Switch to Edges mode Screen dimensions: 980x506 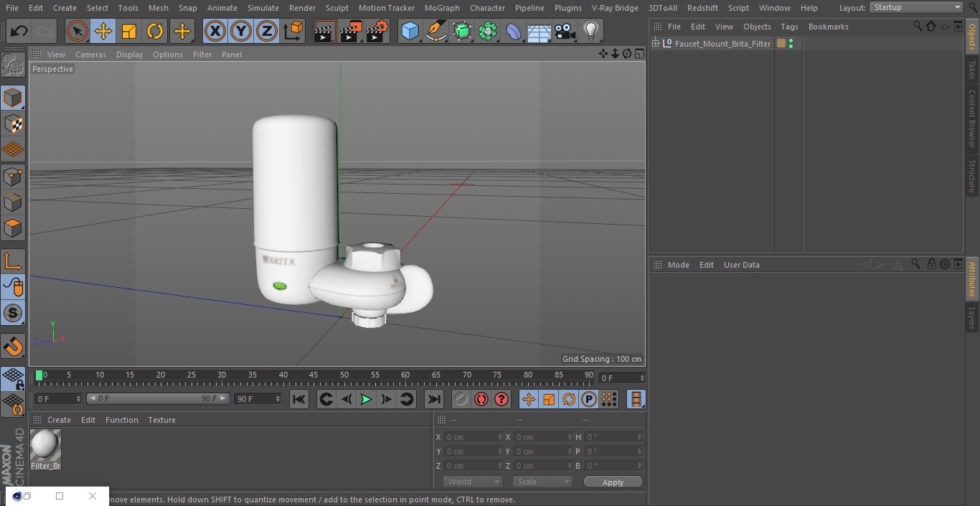point(13,202)
